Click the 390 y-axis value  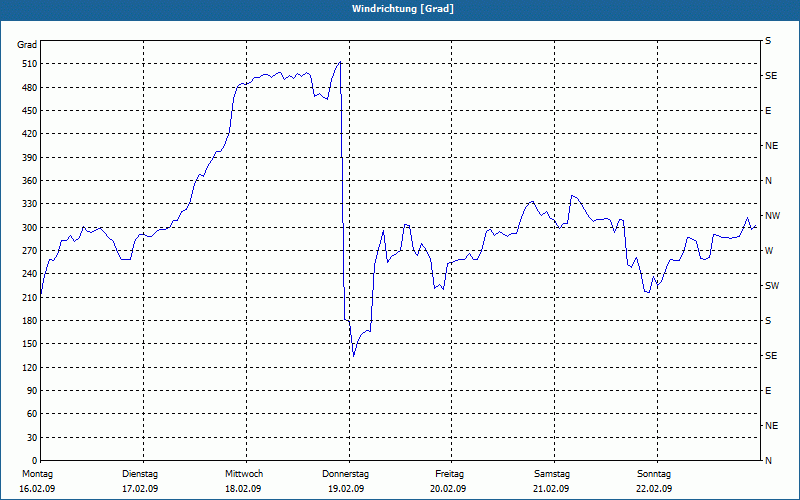tap(30, 158)
